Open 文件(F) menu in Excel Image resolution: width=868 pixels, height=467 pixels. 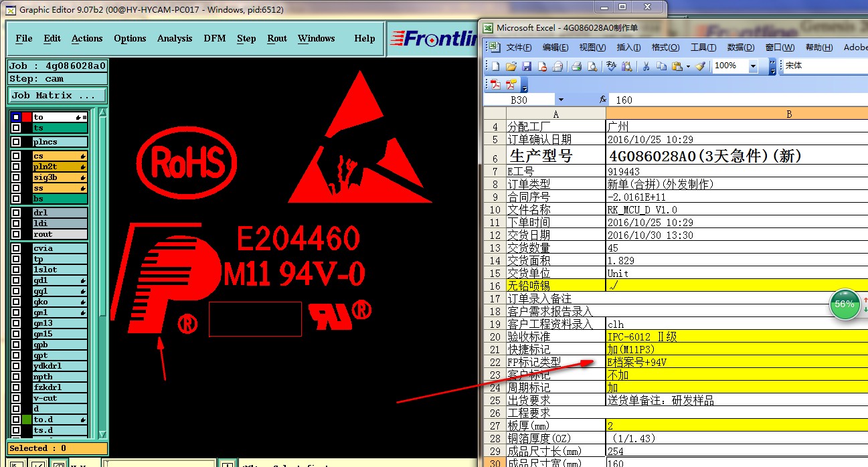point(519,48)
